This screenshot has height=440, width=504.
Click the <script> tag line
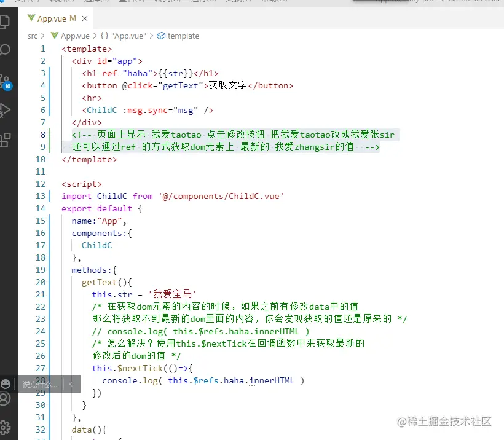click(x=82, y=184)
